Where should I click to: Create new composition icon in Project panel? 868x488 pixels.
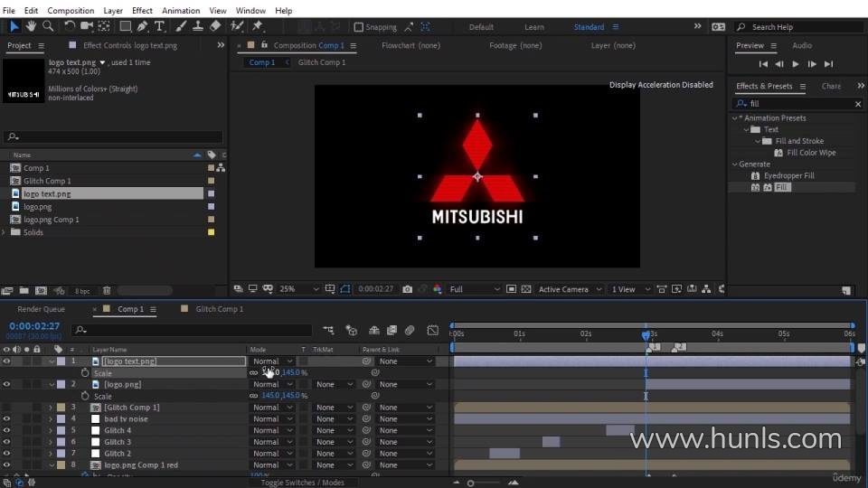(41, 290)
